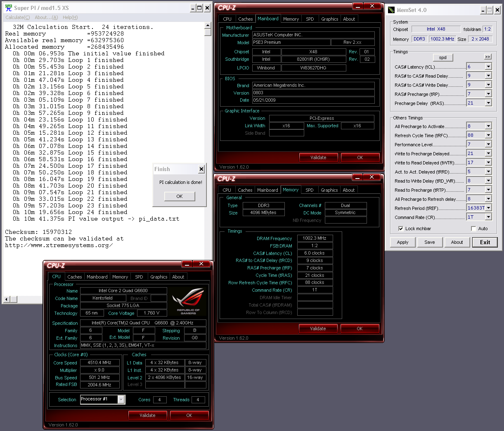Click the fsb/dram 1:2 value in MemSet

[487, 29]
